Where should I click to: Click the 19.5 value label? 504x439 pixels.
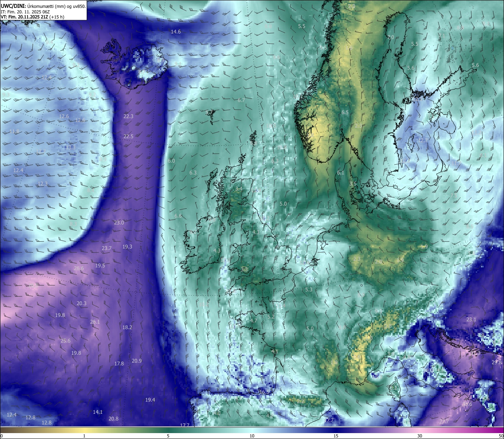[x=100, y=265]
